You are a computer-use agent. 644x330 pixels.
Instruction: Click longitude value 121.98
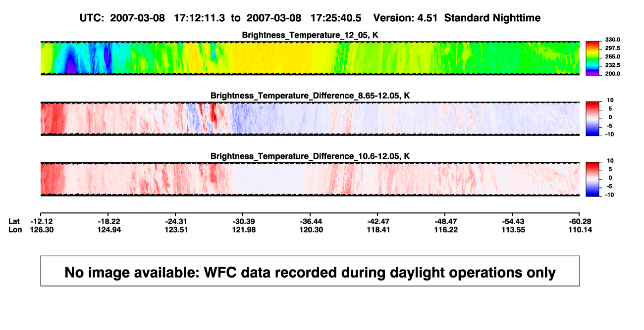coord(244,230)
